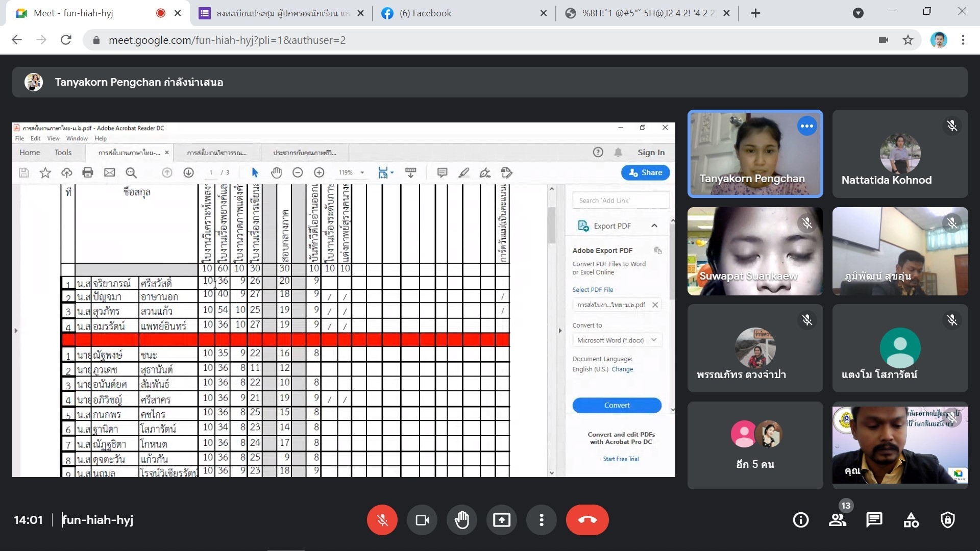Open the chat panel icon

(x=874, y=520)
